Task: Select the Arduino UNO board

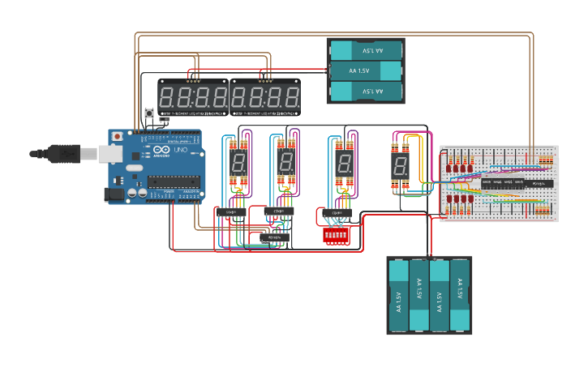Action: coord(157,167)
